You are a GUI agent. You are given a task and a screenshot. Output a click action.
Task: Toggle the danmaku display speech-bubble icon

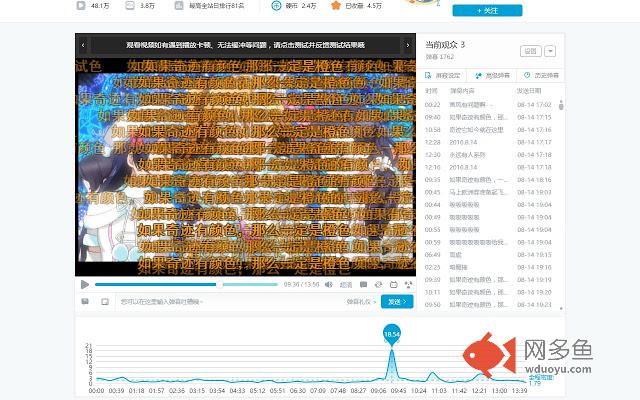click(363, 284)
